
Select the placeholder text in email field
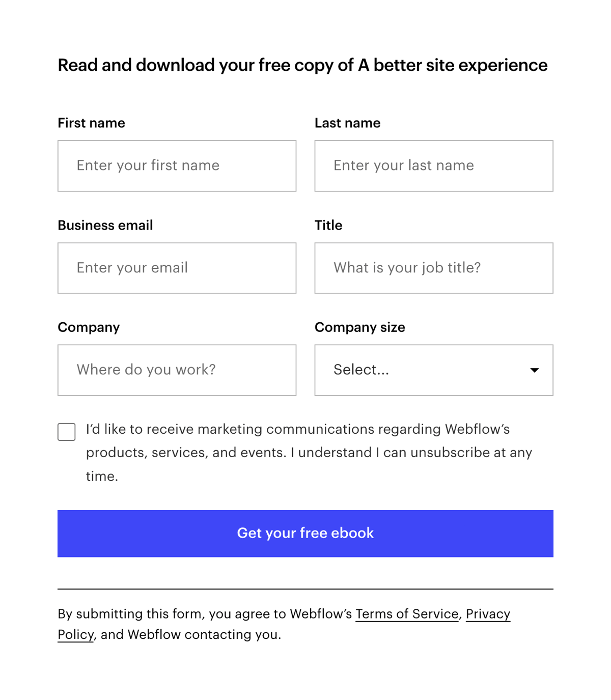(132, 268)
